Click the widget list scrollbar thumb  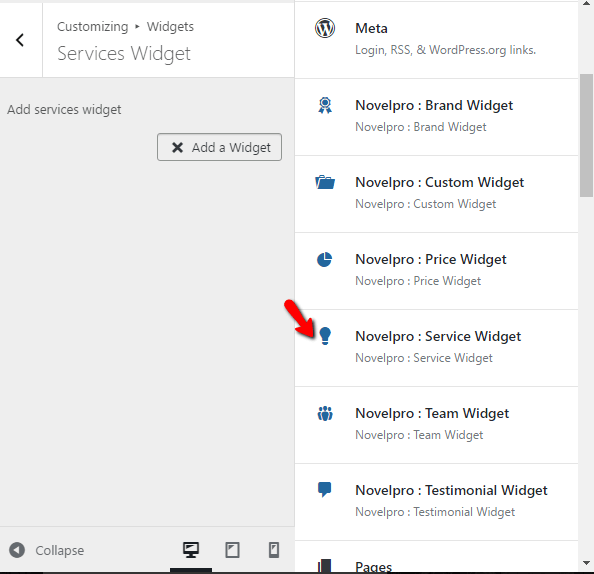[586, 135]
